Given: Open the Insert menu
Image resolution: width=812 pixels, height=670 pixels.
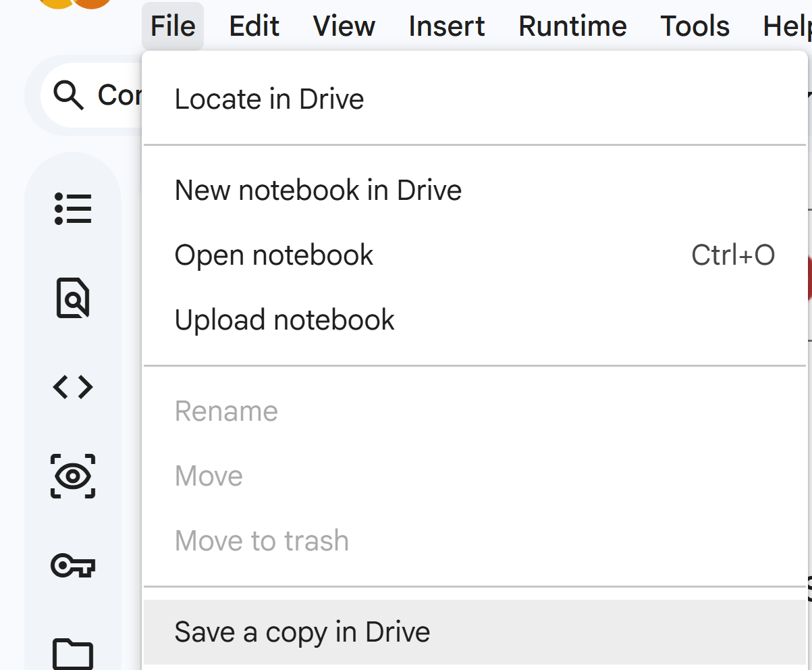Looking at the screenshot, I should point(446,26).
